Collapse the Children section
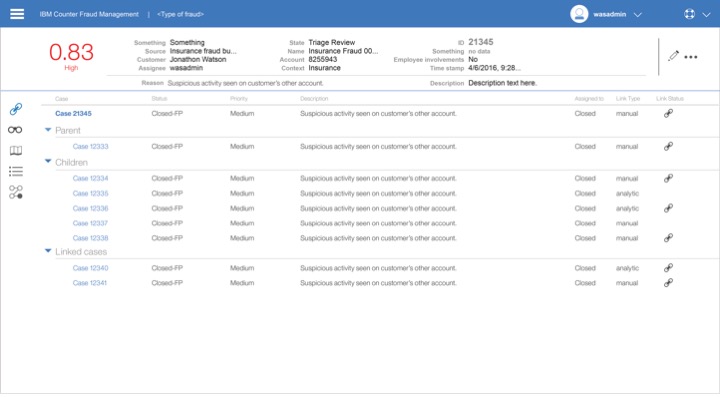This screenshot has width=720, height=397. click(48, 161)
